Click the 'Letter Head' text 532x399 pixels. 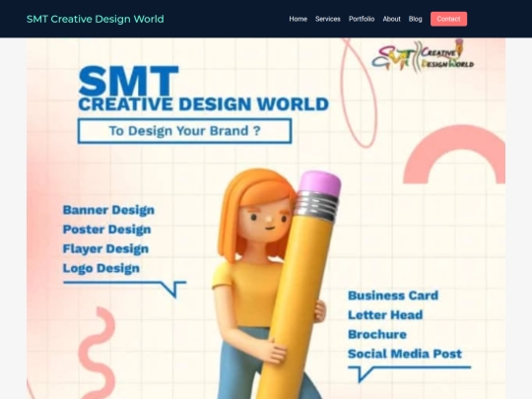(385, 315)
